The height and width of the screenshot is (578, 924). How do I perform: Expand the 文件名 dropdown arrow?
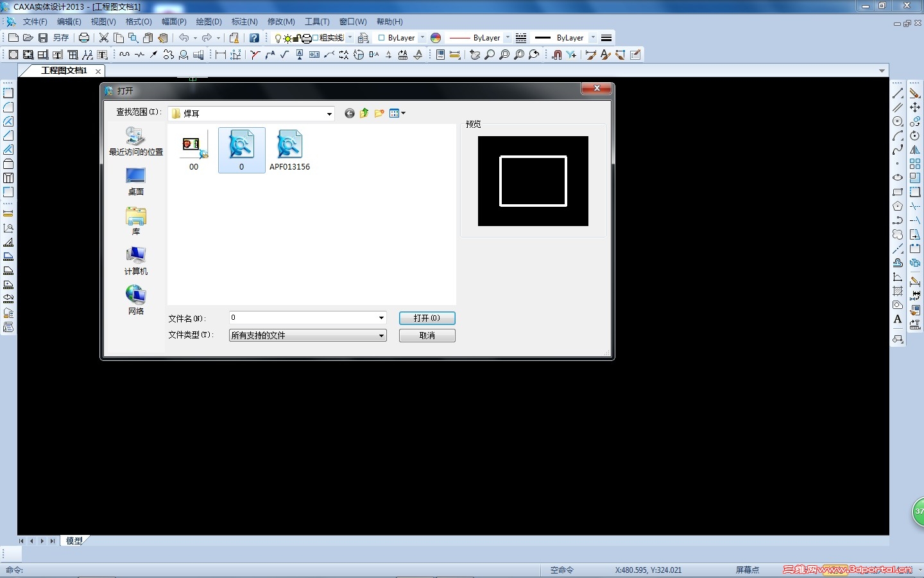point(381,318)
